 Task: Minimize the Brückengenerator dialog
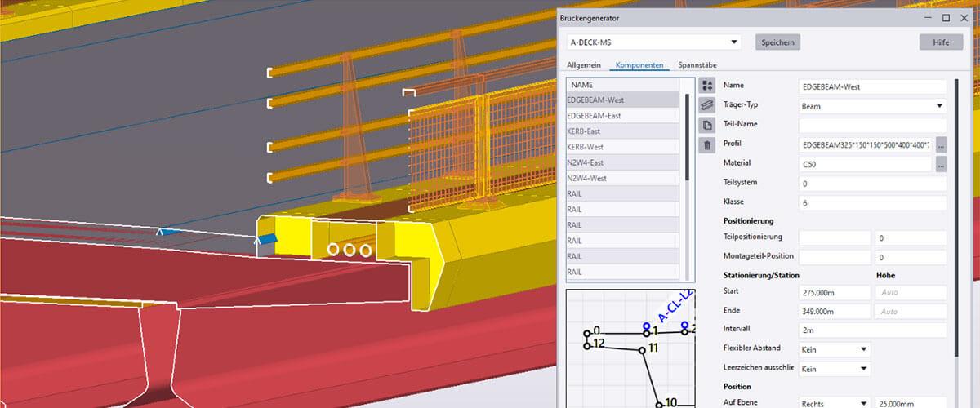pyautogui.click(x=927, y=18)
